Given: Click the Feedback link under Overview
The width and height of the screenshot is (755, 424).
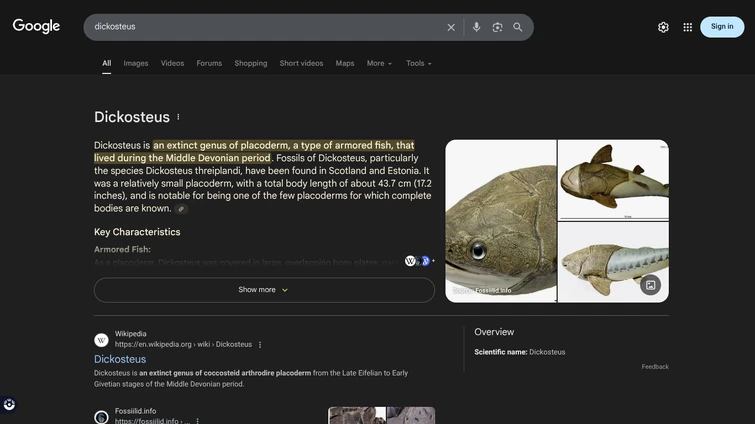Looking at the screenshot, I should (x=655, y=367).
